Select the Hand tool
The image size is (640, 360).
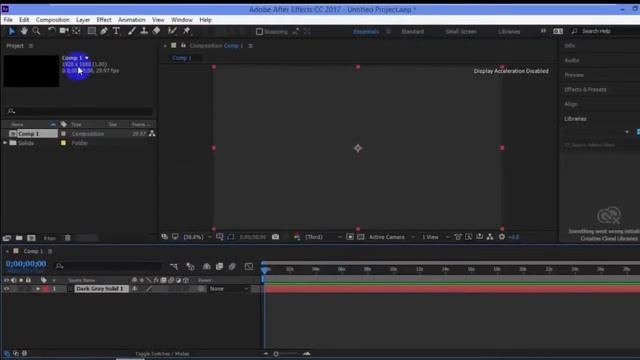pos(24,31)
